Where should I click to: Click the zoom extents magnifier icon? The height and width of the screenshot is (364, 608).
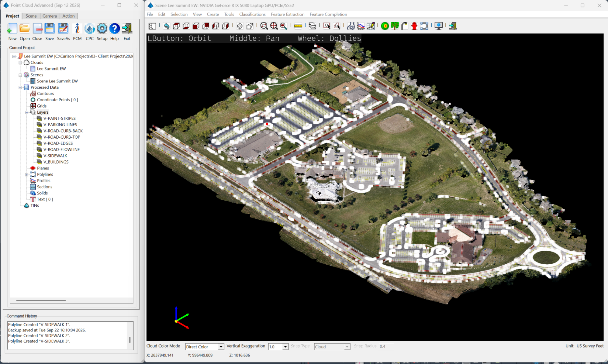274,26
